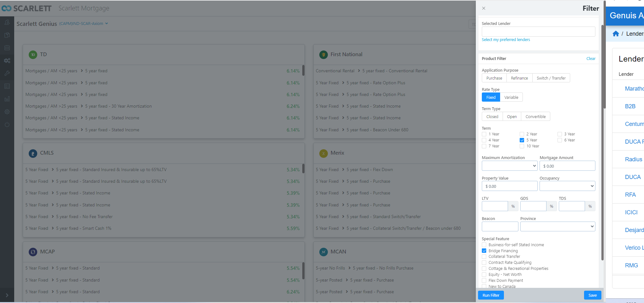Click the Run Filter button
Image resolution: width=644 pixels, height=303 pixels.
(x=491, y=295)
